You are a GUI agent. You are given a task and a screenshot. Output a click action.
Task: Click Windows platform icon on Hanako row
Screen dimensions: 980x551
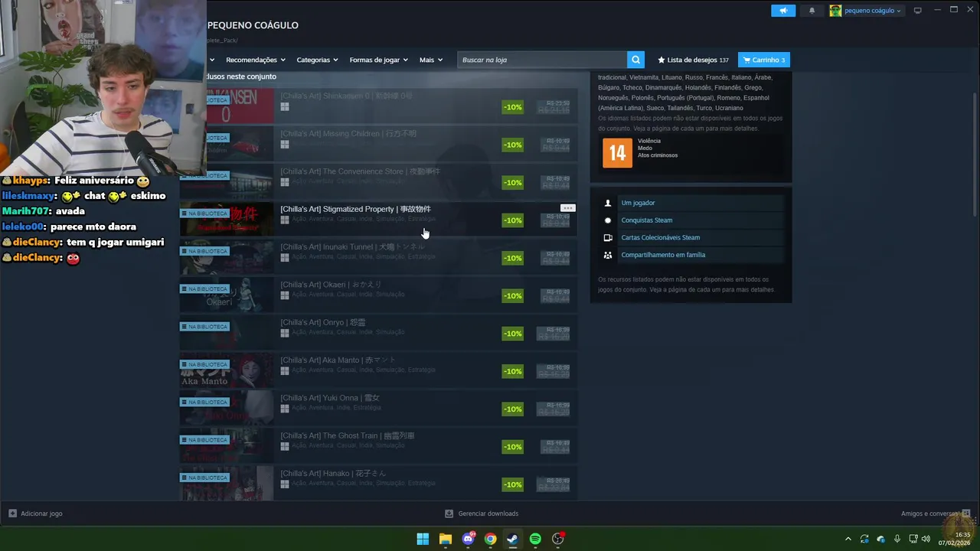[x=285, y=484]
